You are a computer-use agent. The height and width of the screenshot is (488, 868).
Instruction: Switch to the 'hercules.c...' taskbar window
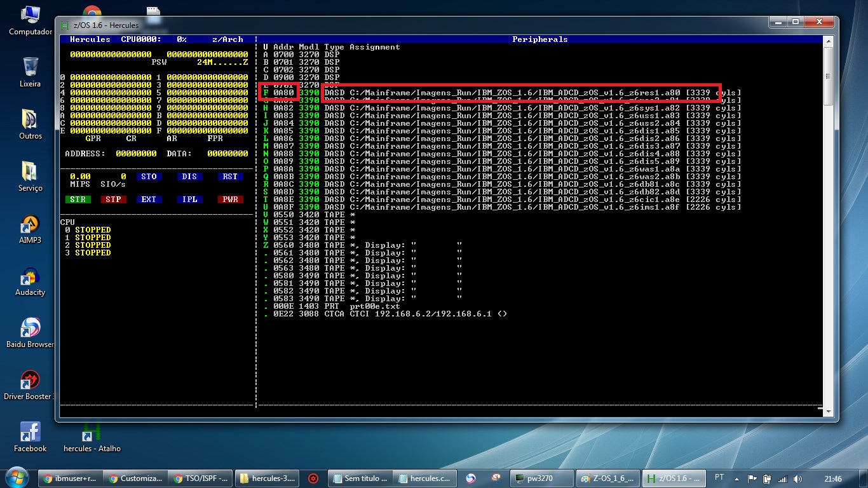[425, 478]
